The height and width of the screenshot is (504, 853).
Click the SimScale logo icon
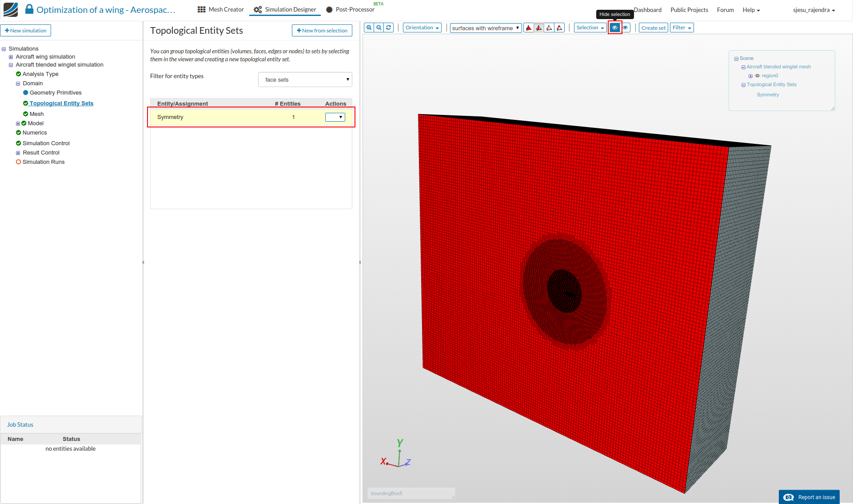(x=11, y=9)
